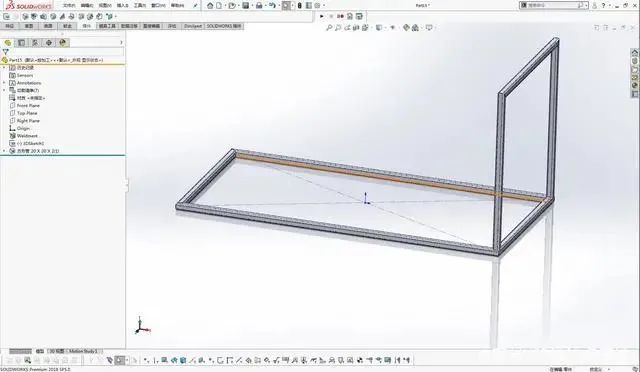Screen dimensions: 640x372
Task: Switch to the SOLIDWORKS 插件 tab
Action: 224,26
